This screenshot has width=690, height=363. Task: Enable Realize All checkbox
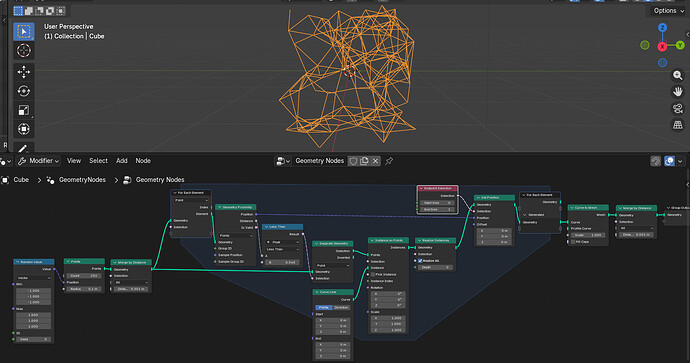[420, 260]
